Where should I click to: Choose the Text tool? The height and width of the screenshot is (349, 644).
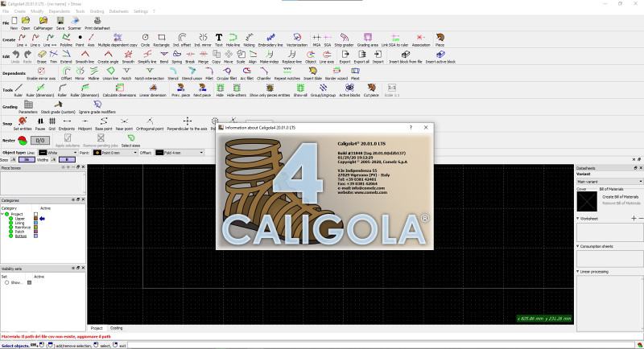pyautogui.click(x=218, y=39)
